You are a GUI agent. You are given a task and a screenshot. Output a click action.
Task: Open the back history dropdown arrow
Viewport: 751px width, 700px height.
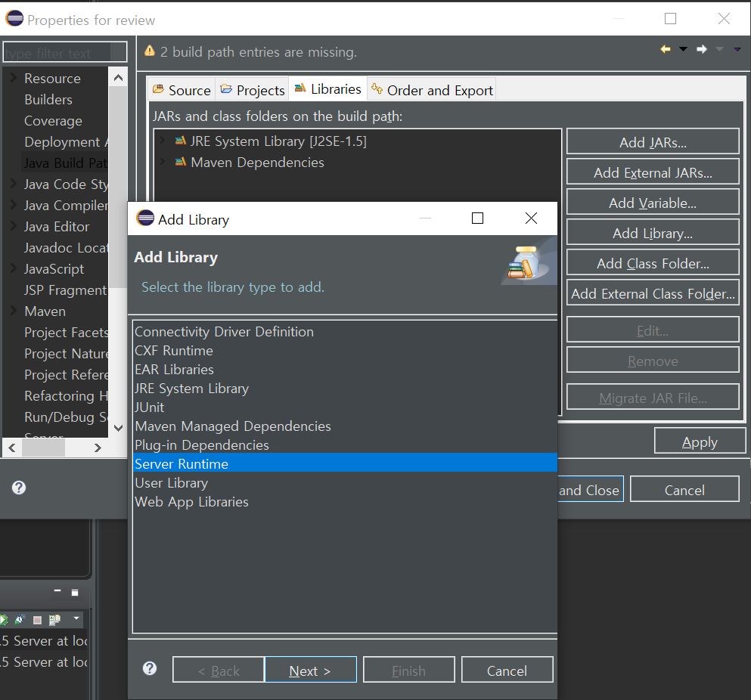[684, 49]
